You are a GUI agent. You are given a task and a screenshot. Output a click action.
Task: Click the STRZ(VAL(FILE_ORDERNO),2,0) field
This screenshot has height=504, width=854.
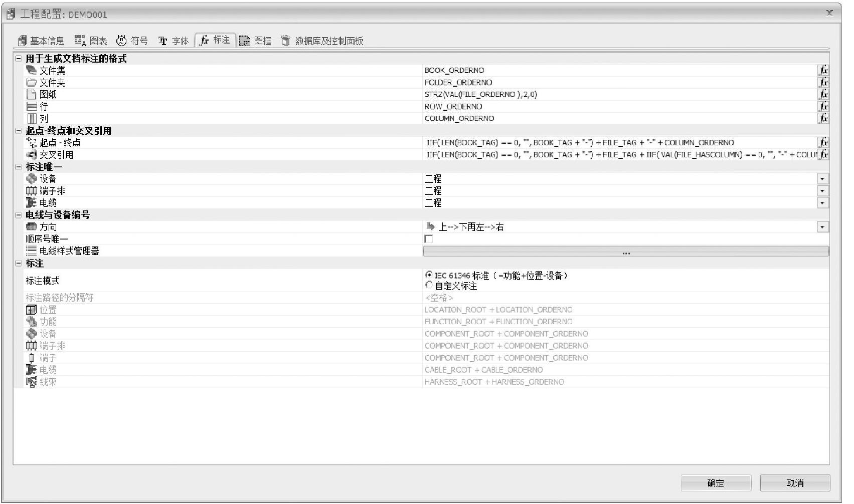tap(620, 94)
